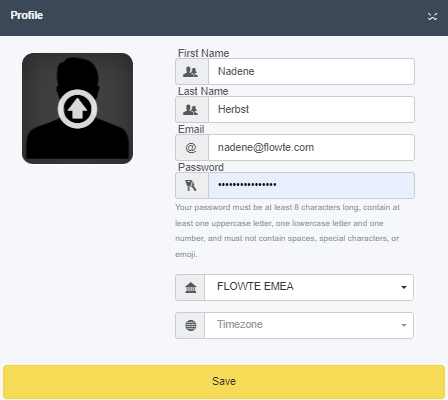Viewport: 448px width, 400px height.
Task: Click the key icon next to password field
Action: (x=191, y=185)
